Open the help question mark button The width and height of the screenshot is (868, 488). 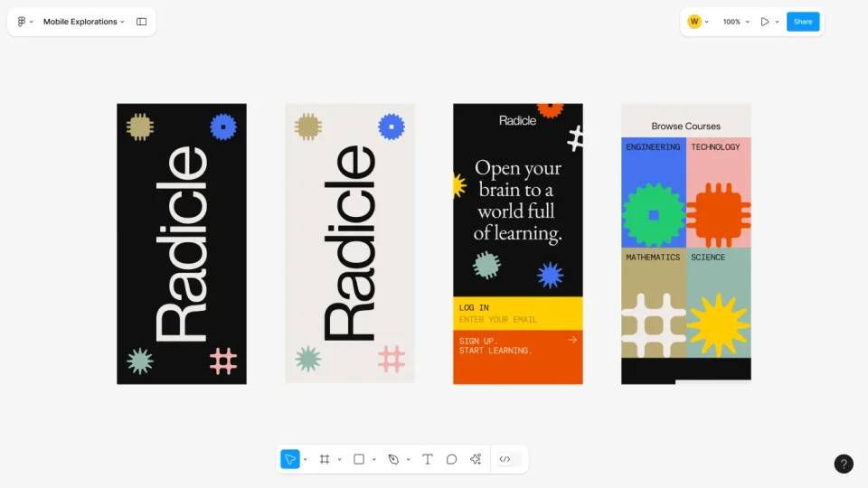click(844, 464)
